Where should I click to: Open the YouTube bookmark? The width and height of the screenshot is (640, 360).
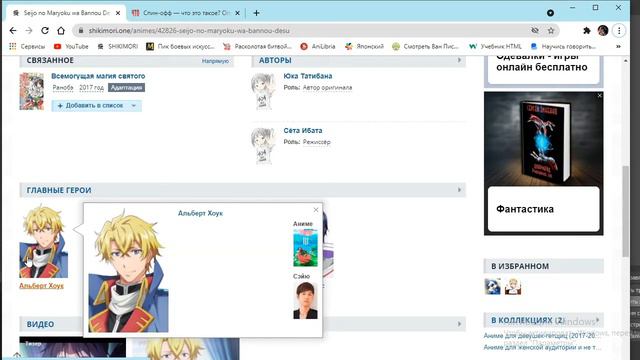[71, 47]
